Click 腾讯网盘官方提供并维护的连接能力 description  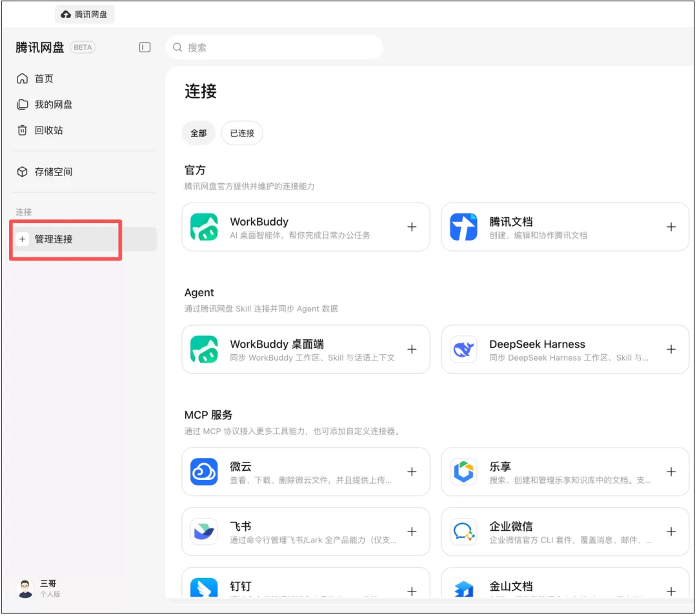click(249, 186)
